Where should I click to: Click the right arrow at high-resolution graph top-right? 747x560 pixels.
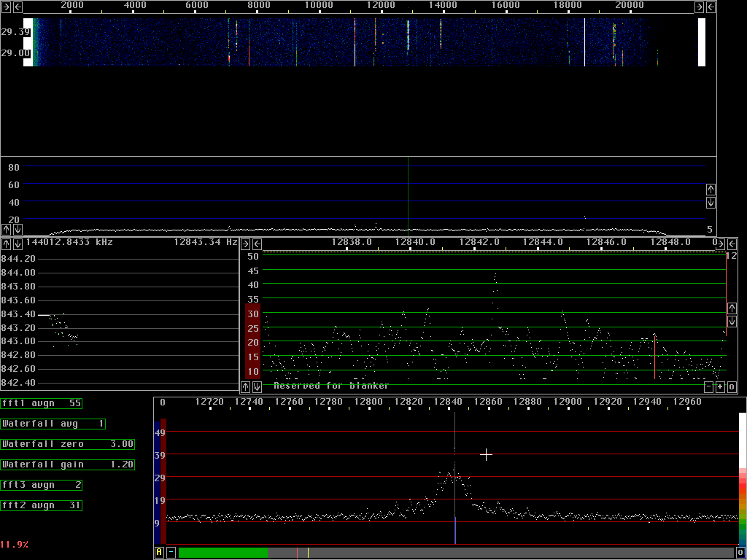(720, 244)
